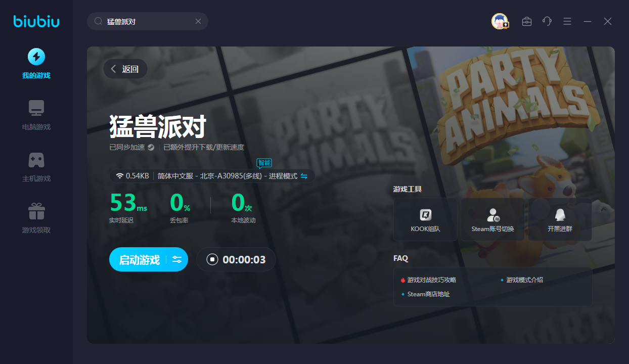
Task: Click the 53ms real-time latency value
Action: 128,203
